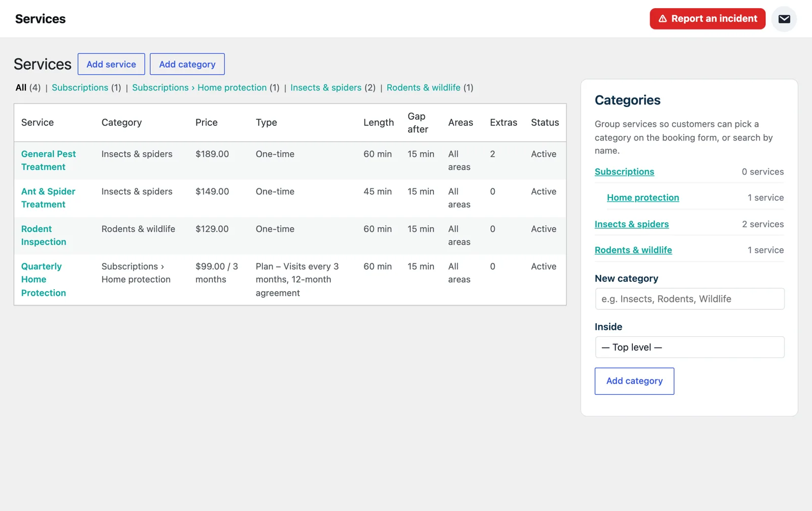Click Add category button beside Add service
Image resolution: width=812 pixels, height=511 pixels.
(x=187, y=64)
